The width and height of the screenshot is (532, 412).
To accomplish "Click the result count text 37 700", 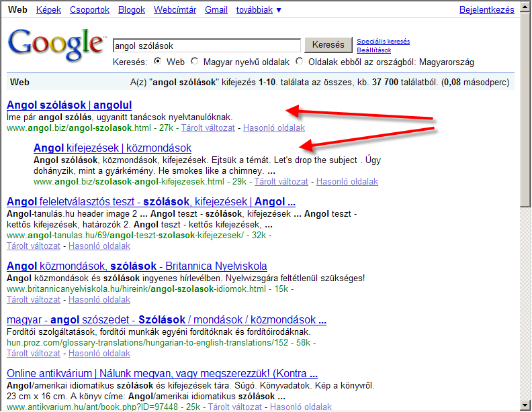I will pos(385,83).
